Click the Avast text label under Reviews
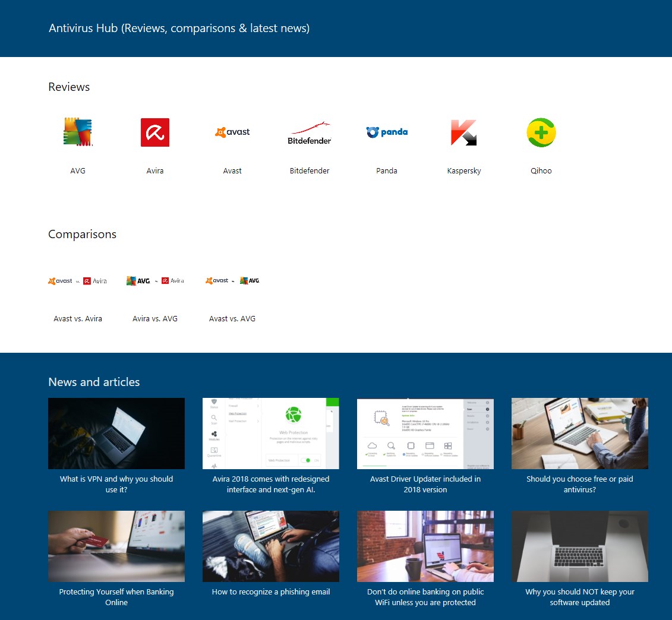This screenshot has width=672, height=620. tap(232, 170)
